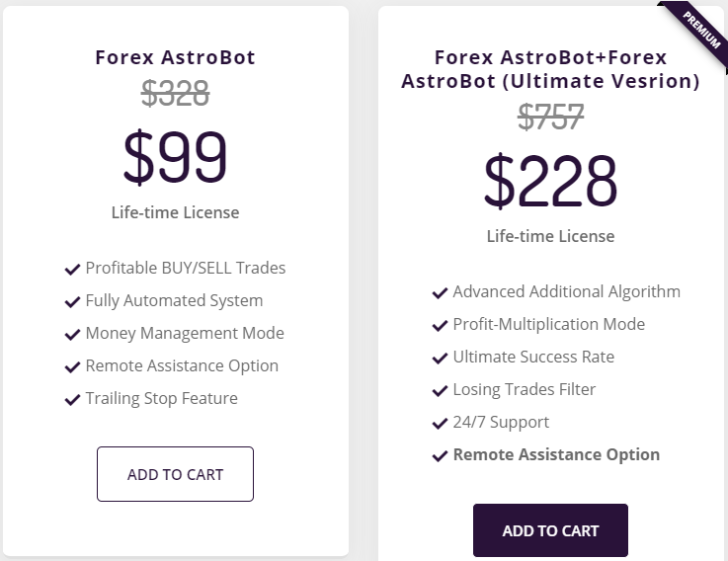Add Forex AstroBot $99 plan to cart
The width and height of the screenshot is (728, 561).
click(175, 474)
